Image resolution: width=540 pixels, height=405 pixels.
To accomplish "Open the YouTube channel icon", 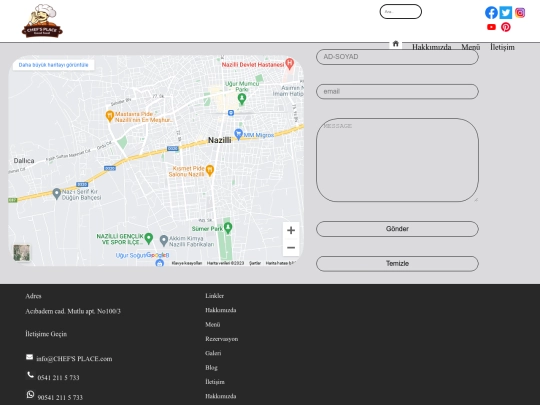I will pyautogui.click(x=491, y=27).
